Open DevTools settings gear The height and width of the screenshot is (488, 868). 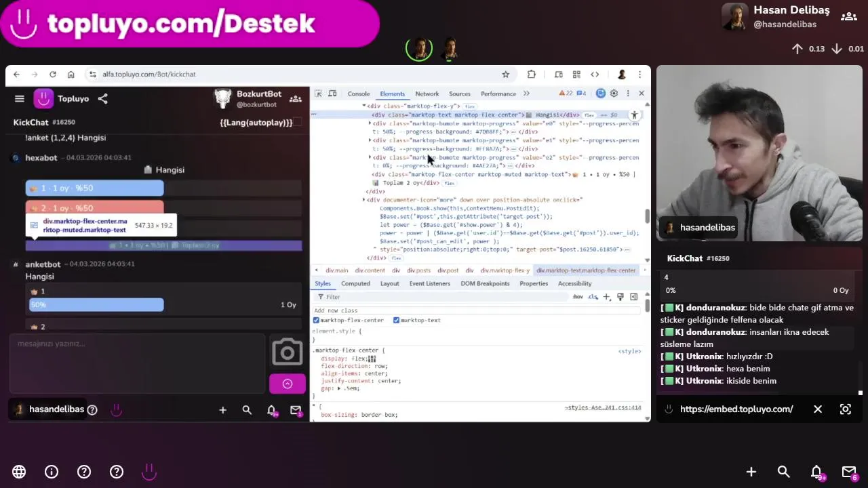614,94
